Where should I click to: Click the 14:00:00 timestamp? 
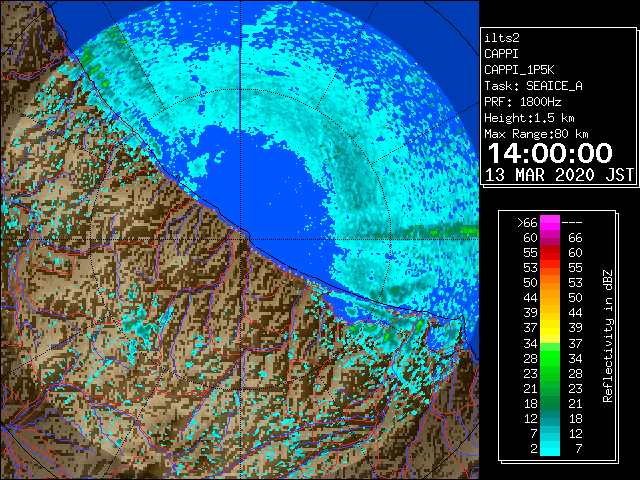pos(550,153)
